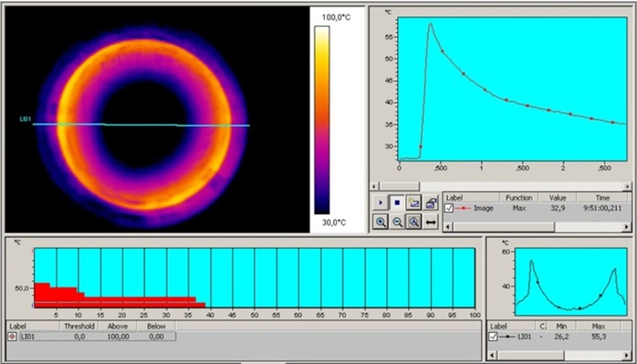
Task: Click the Time column header
Action: click(x=602, y=197)
